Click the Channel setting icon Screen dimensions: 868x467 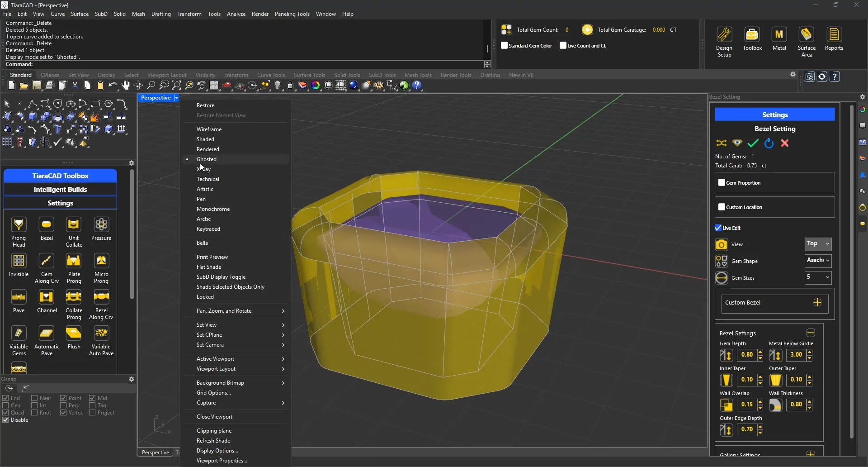47,297
